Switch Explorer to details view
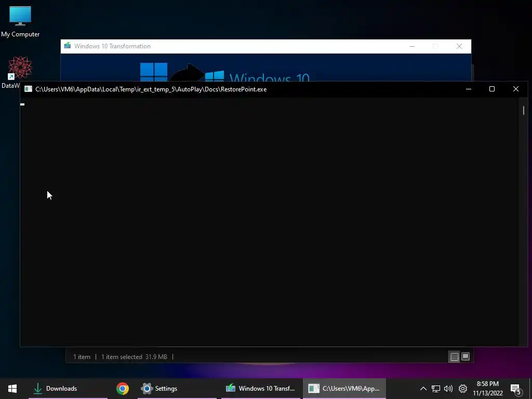The height and width of the screenshot is (399, 532). (454, 356)
